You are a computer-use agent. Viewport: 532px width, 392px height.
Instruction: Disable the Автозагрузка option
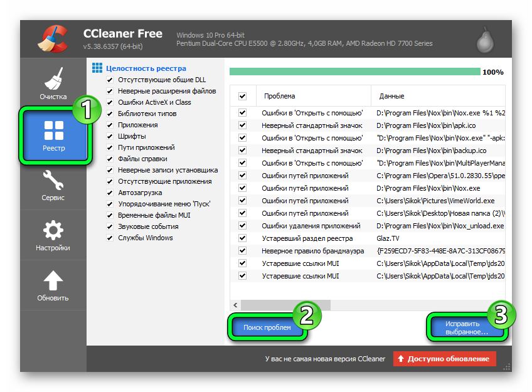pos(110,193)
